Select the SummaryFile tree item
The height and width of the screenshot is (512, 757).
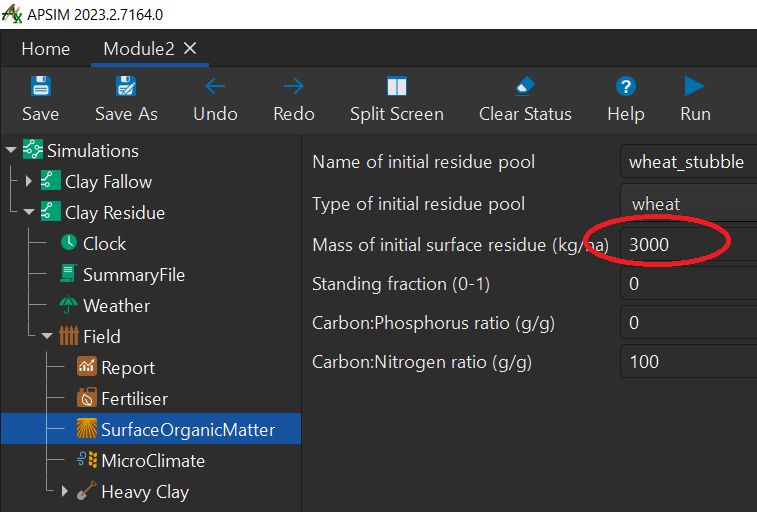pyautogui.click(x=134, y=275)
